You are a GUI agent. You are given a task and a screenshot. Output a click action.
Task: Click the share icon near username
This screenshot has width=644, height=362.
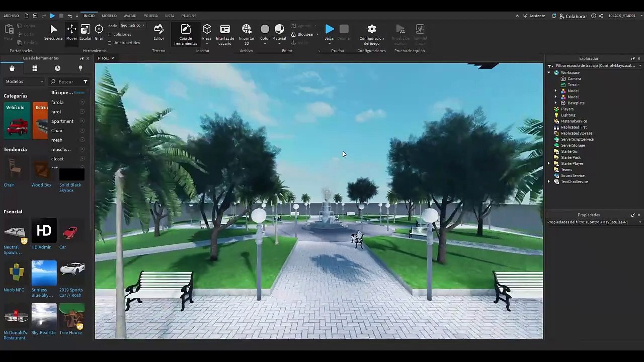pyautogui.click(x=601, y=16)
